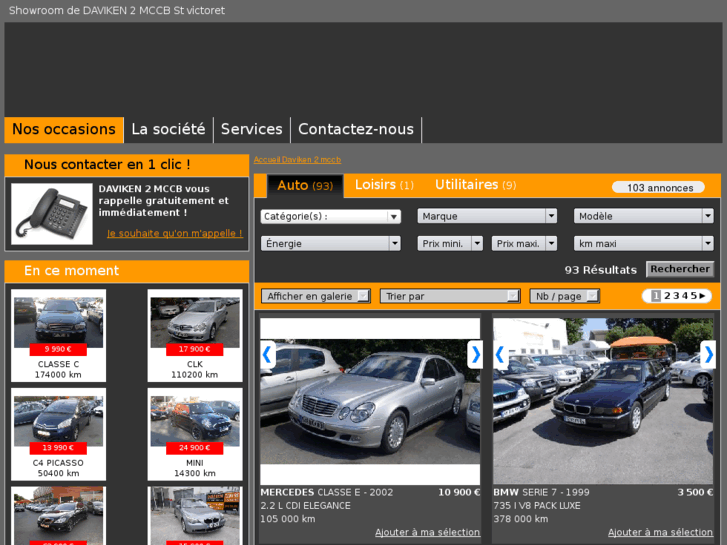The width and height of the screenshot is (727, 545).
Task: Click the CLASSE C 174000 km label
Action: [x=58, y=370]
